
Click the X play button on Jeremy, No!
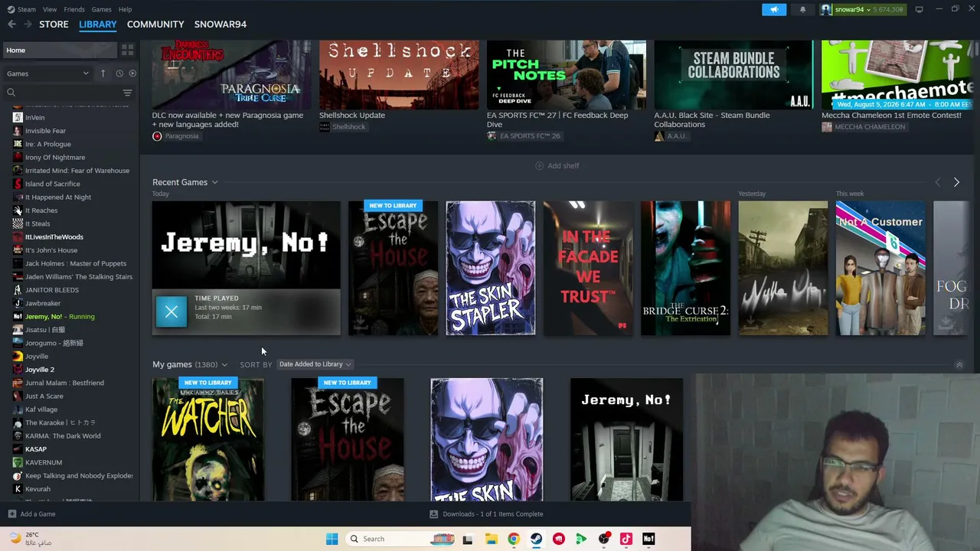coord(171,311)
